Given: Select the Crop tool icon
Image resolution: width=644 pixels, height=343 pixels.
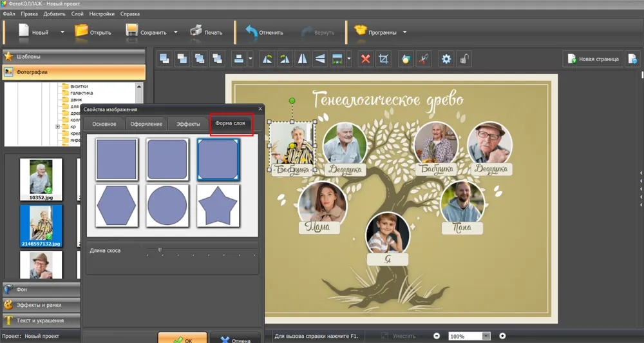Looking at the screenshot, I should pos(384,59).
